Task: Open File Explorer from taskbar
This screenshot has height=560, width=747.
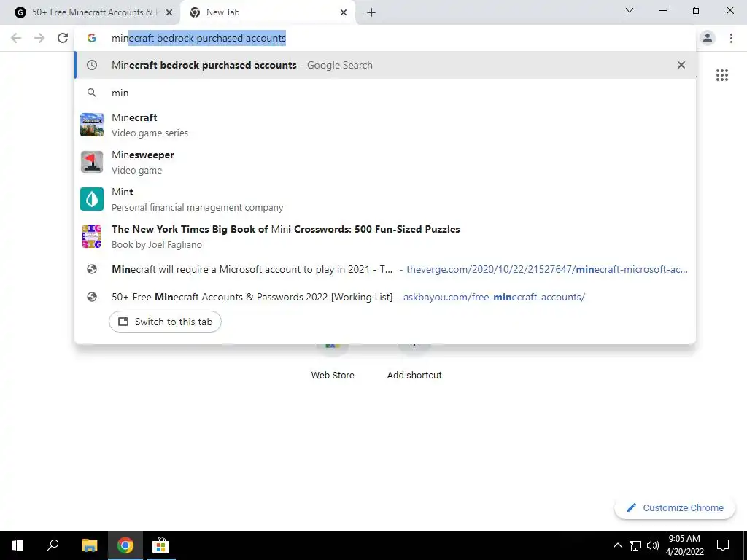Action: (x=89, y=545)
